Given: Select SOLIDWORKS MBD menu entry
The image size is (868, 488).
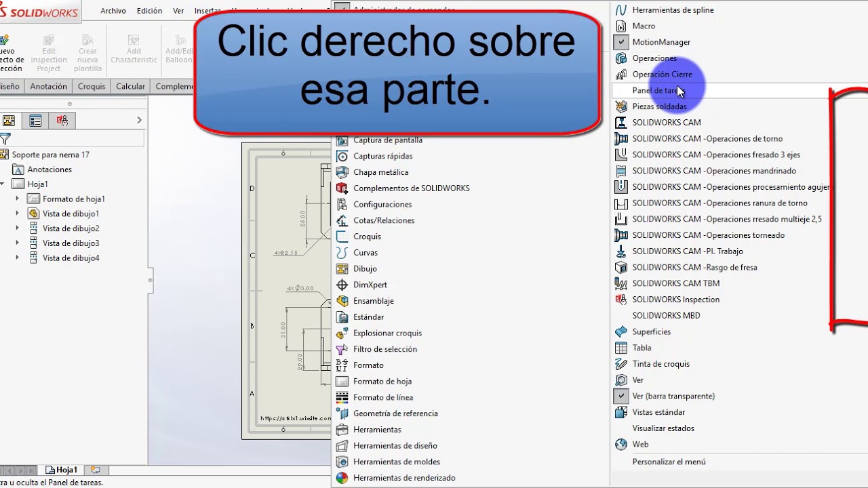Looking at the screenshot, I should [666, 316].
